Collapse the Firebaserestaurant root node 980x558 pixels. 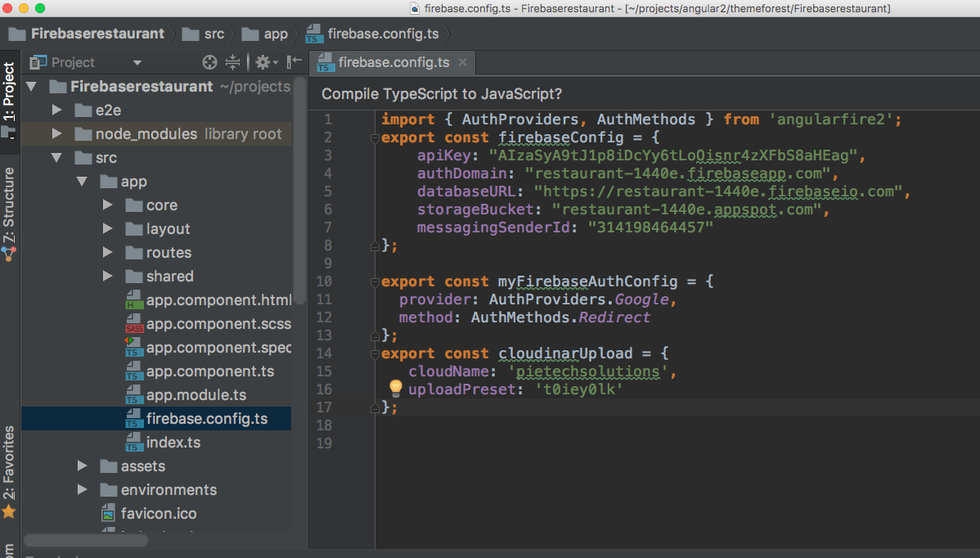(31, 86)
